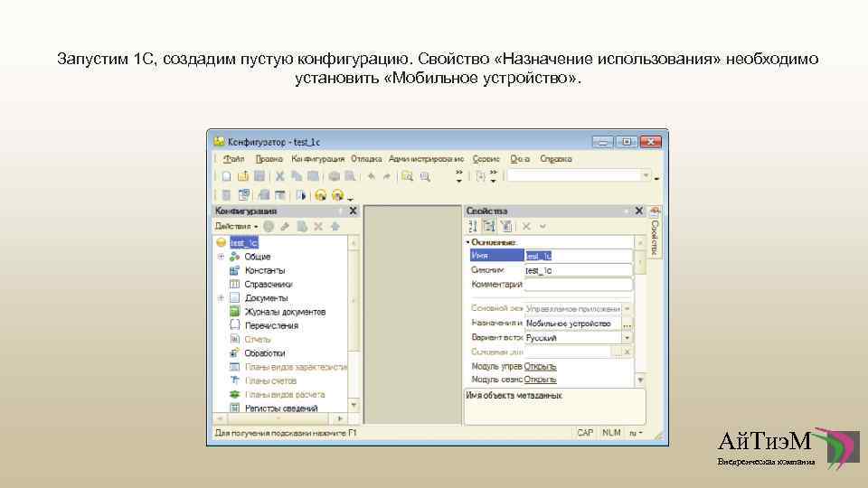Click Открыть link for Модуль управляемого приложения
The image size is (868, 488).
point(540,366)
